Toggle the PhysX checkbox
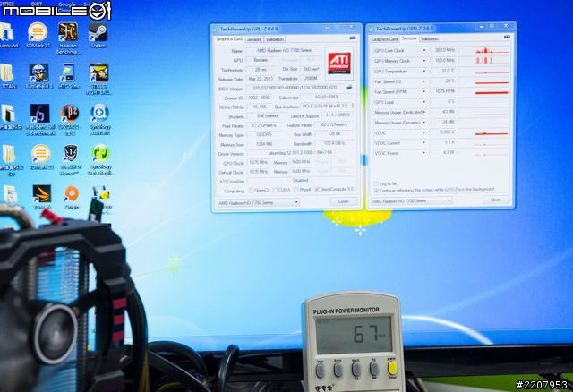Viewport: 573px width, 392px height. (x=296, y=190)
